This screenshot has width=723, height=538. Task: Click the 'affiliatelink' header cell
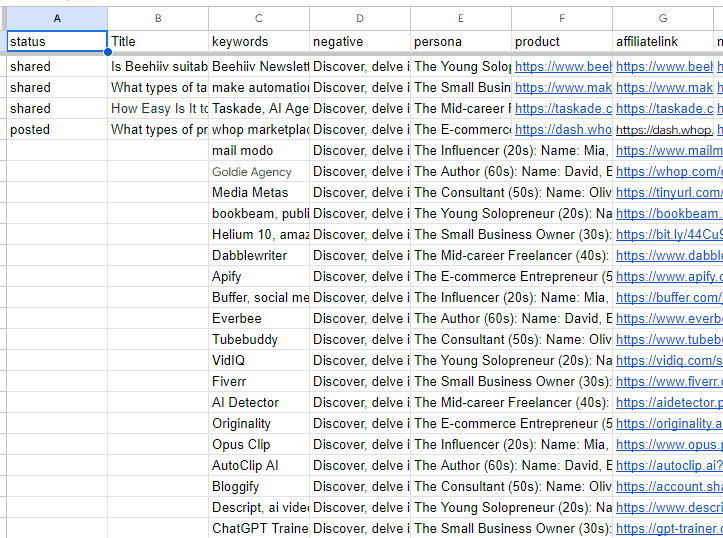(663, 41)
